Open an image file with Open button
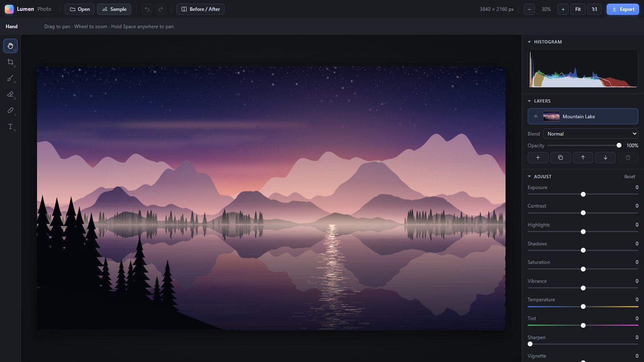This screenshot has height=362, width=644. click(x=80, y=9)
